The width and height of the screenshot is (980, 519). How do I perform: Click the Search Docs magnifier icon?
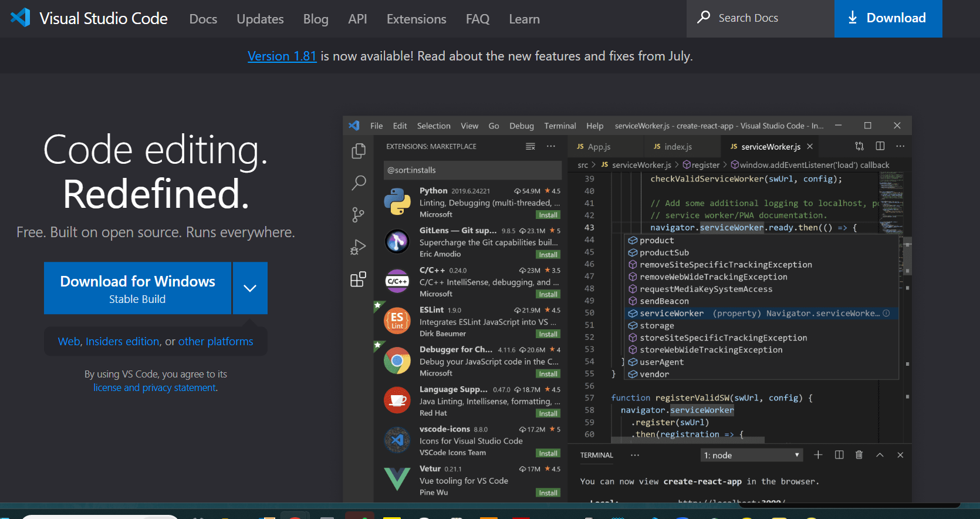coord(704,18)
